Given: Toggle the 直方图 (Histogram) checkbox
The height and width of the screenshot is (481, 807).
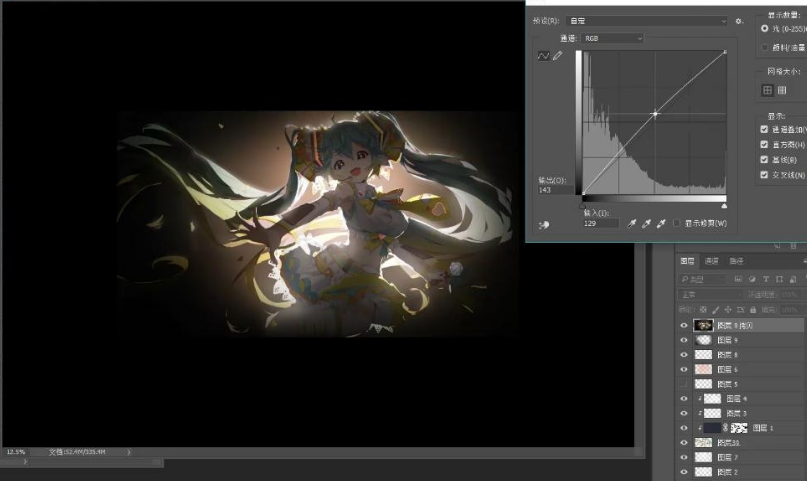Looking at the screenshot, I should point(765,144).
